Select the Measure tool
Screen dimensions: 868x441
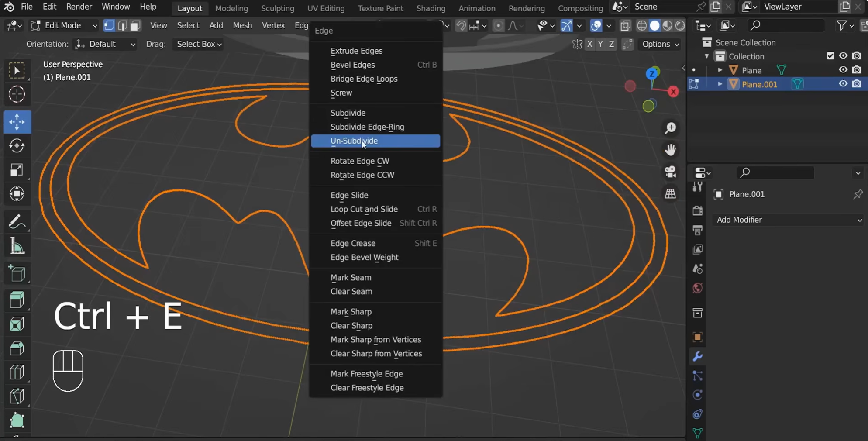[17, 246]
